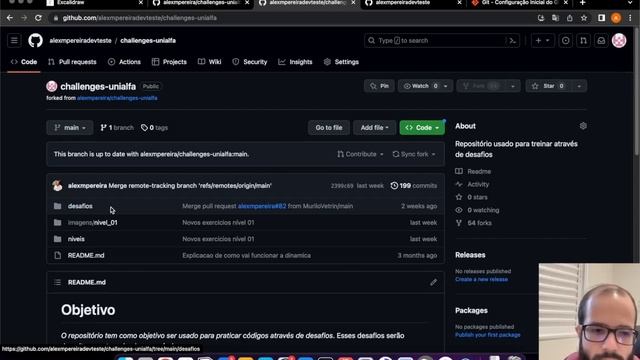The image size is (640, 360).
Task: Edit README.md with the pencil icon
Action: (x=433, y=282)
